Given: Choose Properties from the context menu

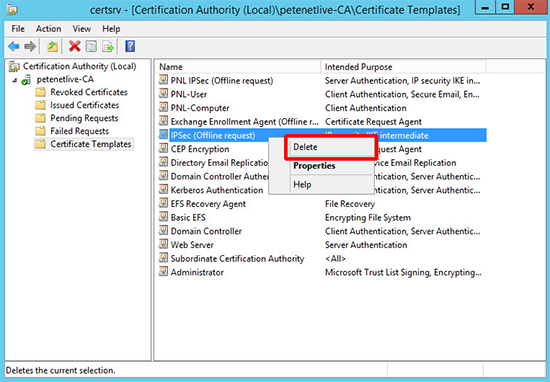Looking at the screenshot, I should pos(331,166).
